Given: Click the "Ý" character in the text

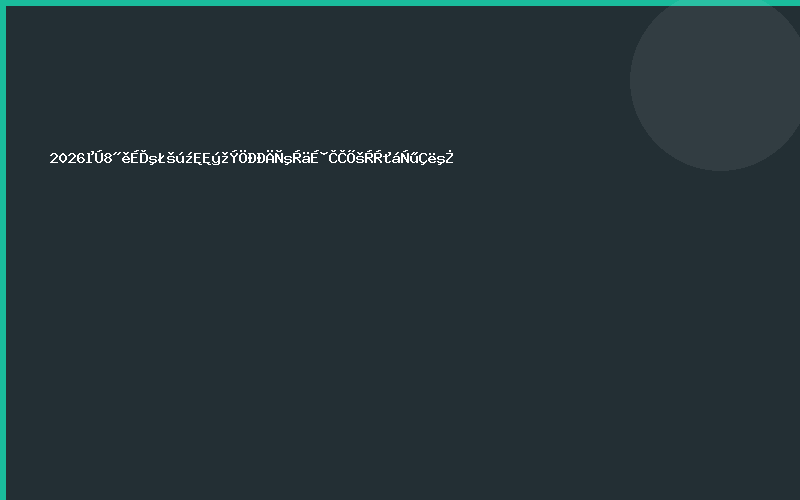Looking at the screenshot, I should coord(235,158).
